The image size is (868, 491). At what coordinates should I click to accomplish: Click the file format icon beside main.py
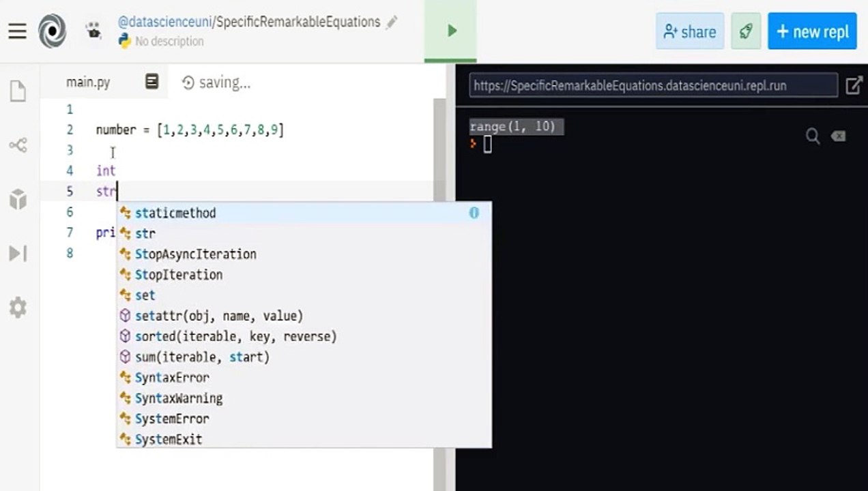(152, 82)
